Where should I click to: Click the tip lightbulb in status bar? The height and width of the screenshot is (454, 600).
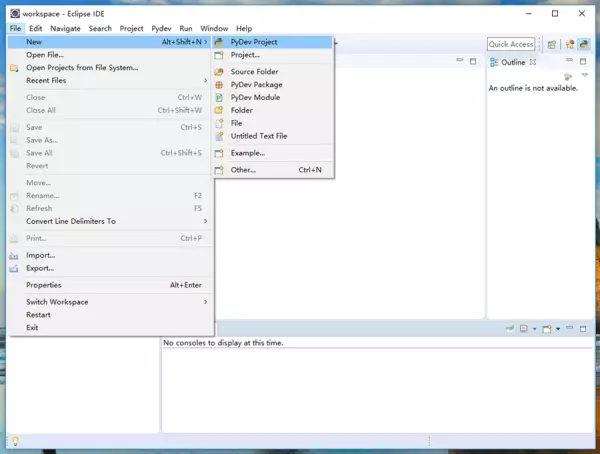[15, 441]
